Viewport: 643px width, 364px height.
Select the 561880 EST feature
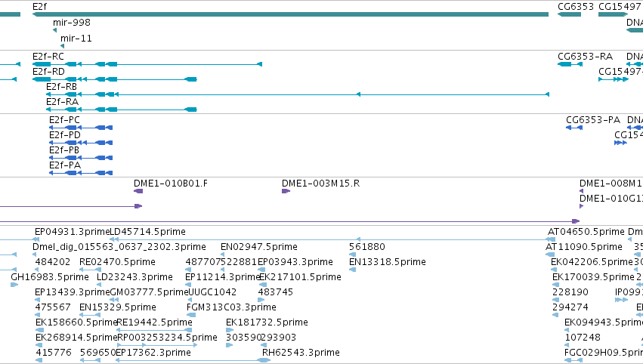tap(352, 254)
